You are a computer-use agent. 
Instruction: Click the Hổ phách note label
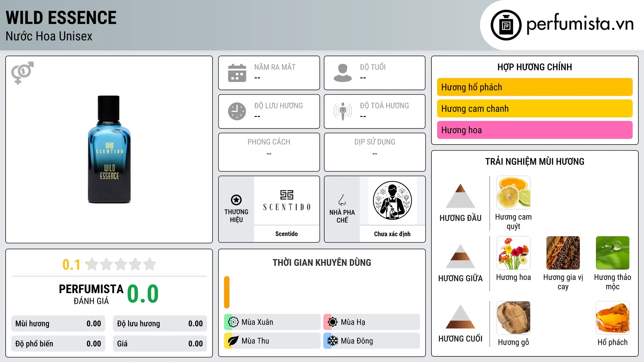click(613, 342)
